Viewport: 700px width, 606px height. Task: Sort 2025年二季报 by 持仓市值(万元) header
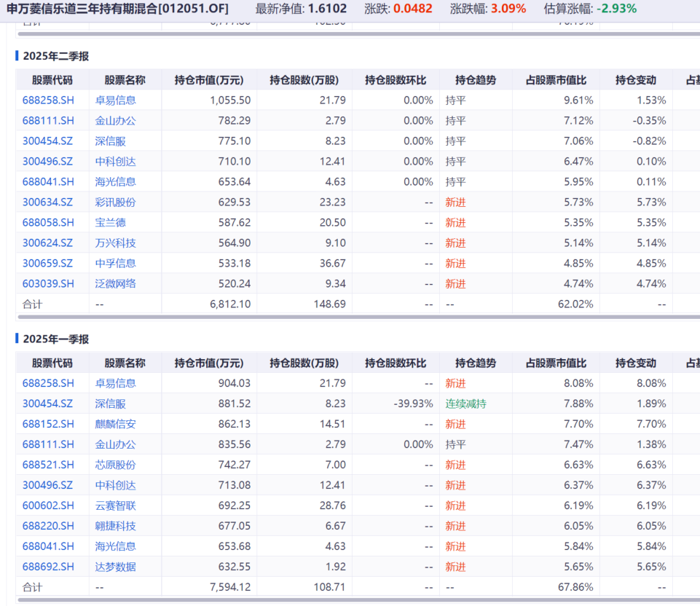(209, 80)
